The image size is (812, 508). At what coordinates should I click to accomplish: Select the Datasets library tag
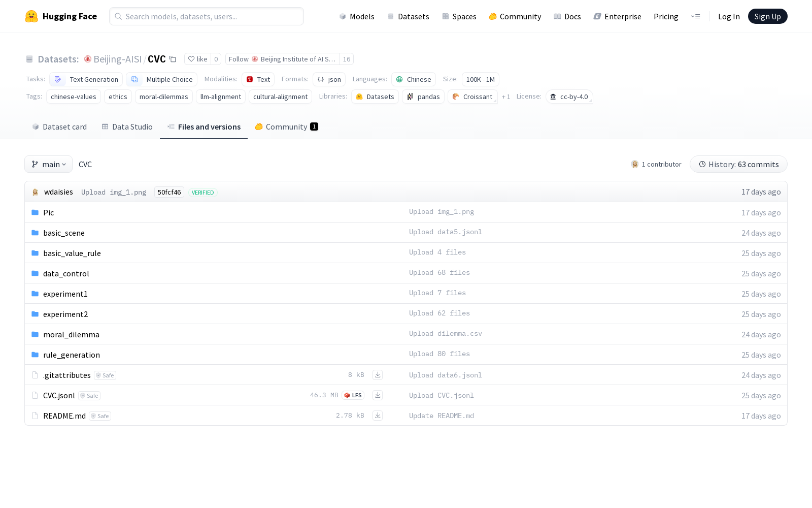coord(375,97)
